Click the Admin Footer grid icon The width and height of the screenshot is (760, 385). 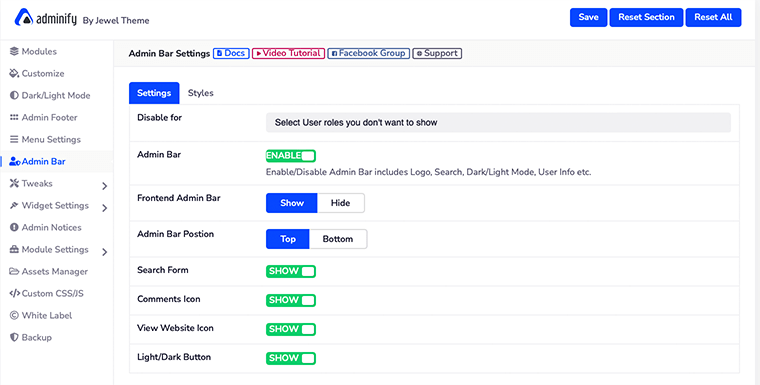(14, 117)
